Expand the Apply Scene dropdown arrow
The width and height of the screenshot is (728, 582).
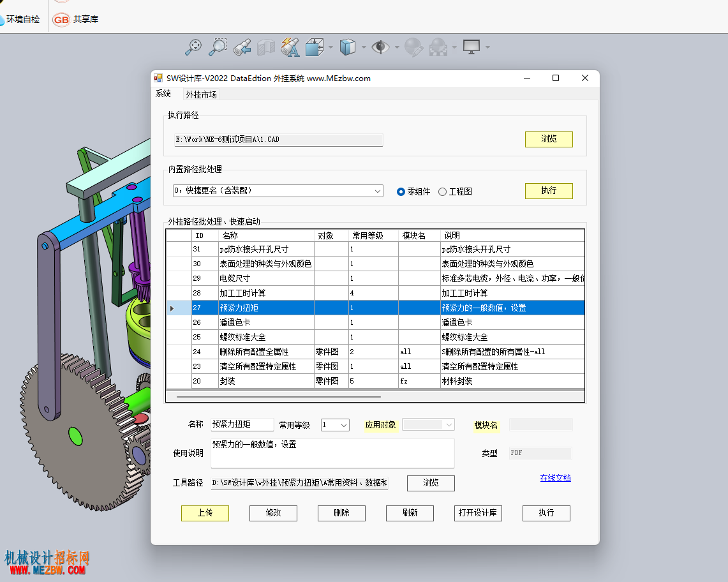[454, 47]
